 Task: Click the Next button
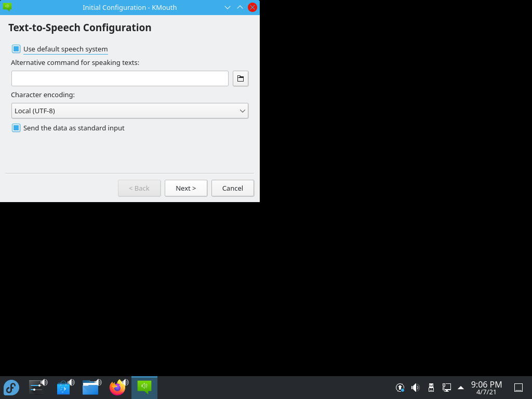click(186, 188)
